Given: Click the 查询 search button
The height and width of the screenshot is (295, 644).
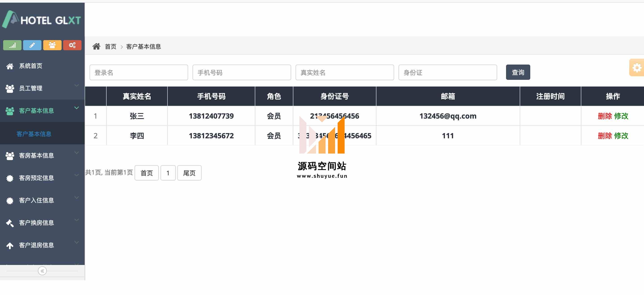Looking at the screenshot, I should (518, 72).
